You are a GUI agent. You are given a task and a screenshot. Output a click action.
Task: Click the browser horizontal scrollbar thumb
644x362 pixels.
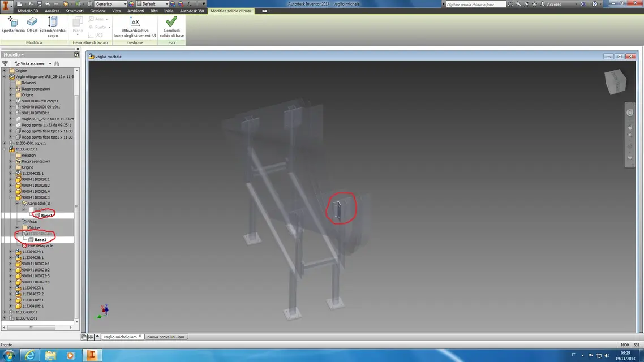coord(31,327)
